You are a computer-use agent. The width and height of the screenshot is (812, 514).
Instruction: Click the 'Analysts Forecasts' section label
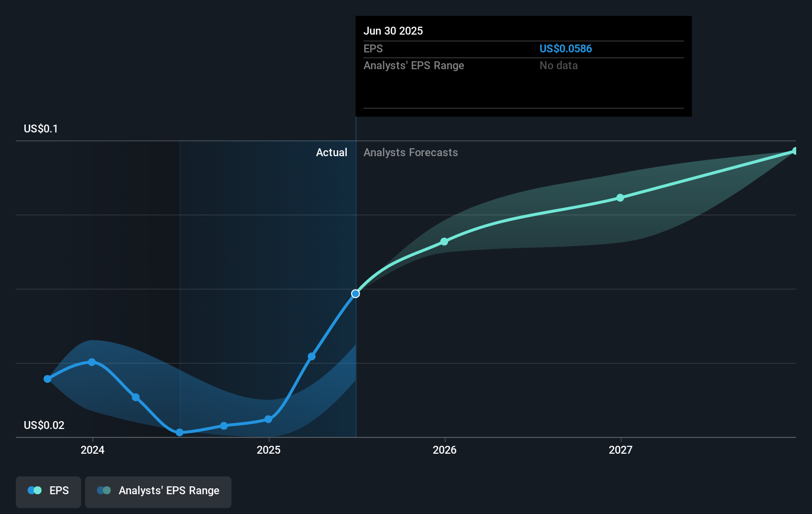point(410,152)
